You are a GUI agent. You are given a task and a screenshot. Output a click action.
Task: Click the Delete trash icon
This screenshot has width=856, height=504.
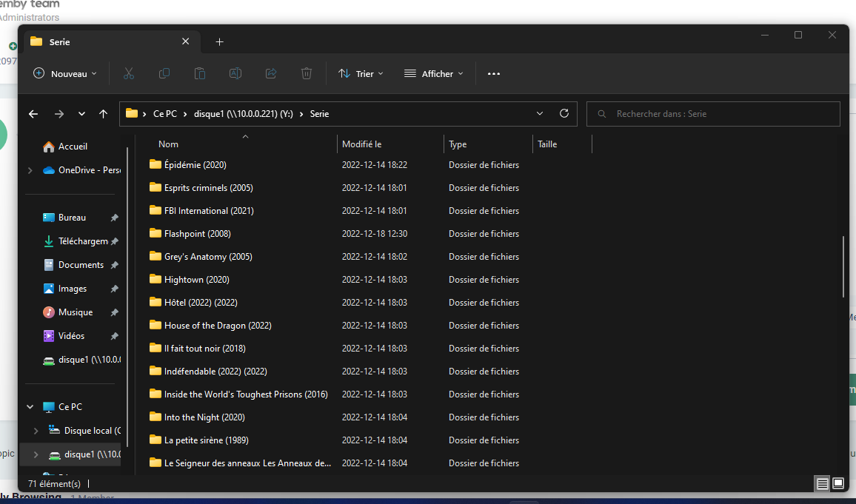click(307, 73)
